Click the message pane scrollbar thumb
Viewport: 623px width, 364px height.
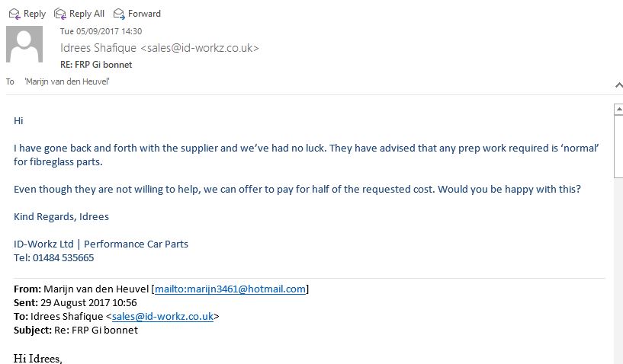click(618, 146)
